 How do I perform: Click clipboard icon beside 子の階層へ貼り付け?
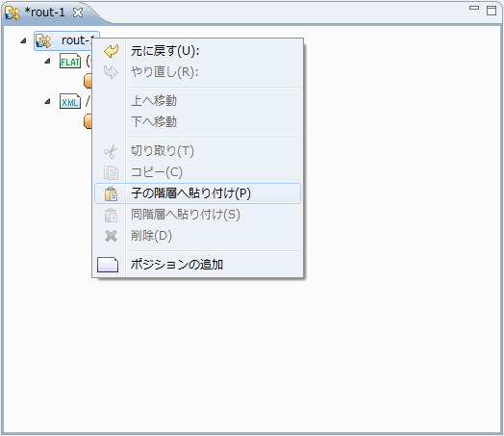[111, 193]
